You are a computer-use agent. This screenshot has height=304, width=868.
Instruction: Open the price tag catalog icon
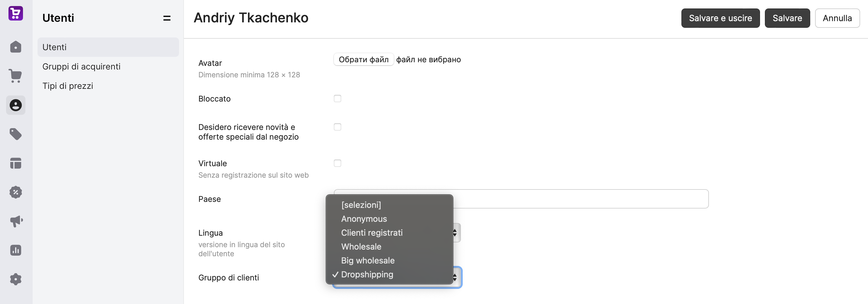point(15,134)
